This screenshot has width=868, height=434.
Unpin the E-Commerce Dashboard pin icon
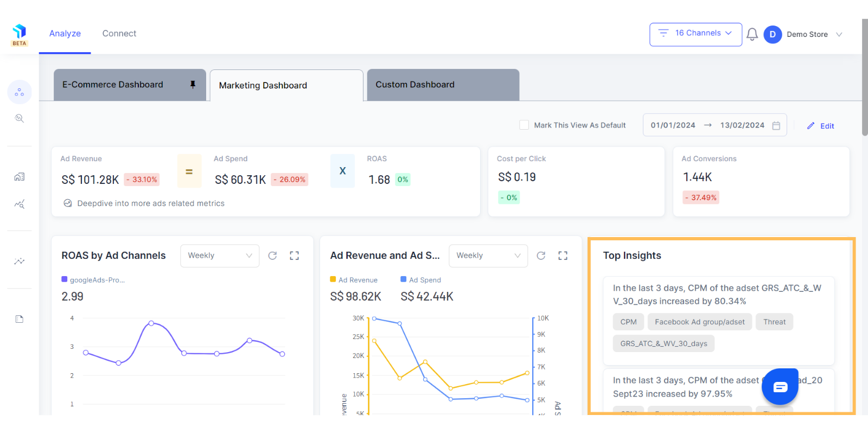pos(193,85)
